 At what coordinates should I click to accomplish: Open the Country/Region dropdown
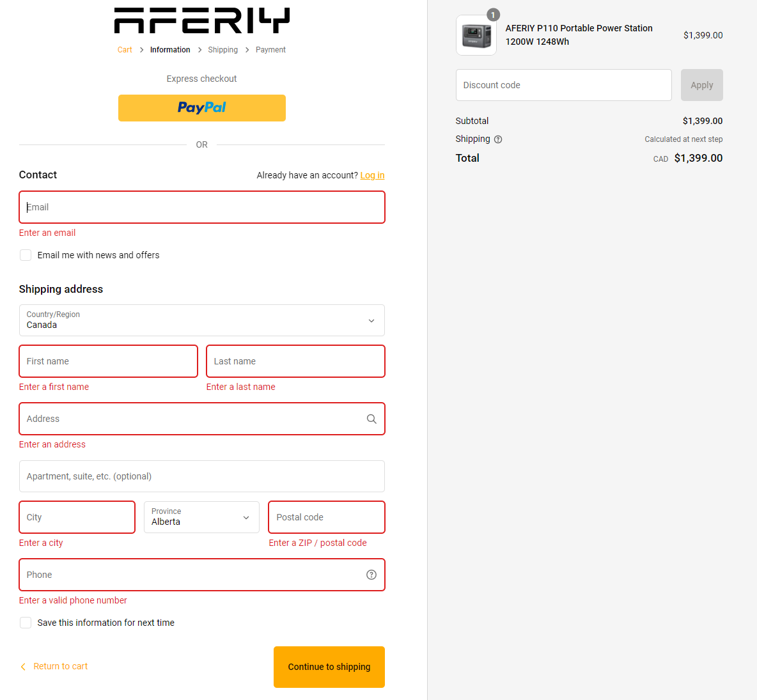[202, 320]
